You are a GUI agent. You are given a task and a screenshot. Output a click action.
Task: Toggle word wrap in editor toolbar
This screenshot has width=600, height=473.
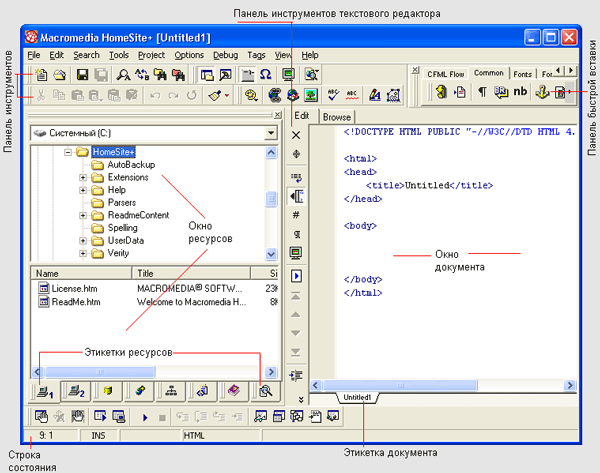coord(296,177)
